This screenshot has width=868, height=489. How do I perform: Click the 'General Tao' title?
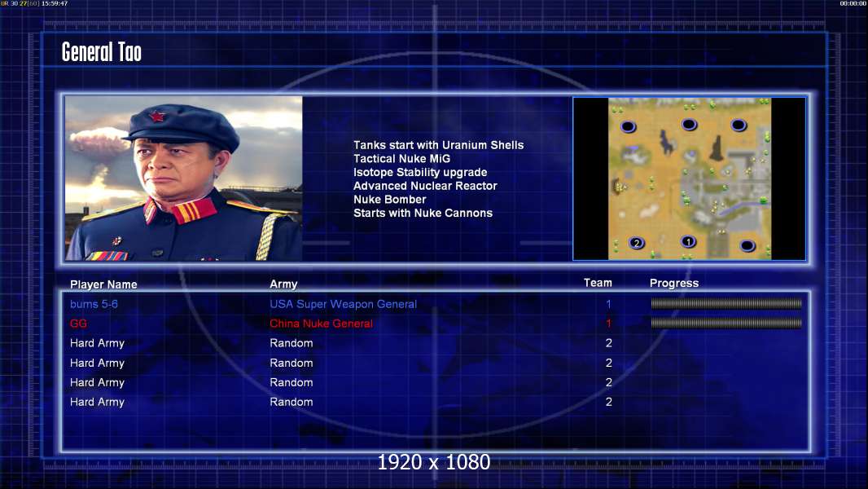101,52
